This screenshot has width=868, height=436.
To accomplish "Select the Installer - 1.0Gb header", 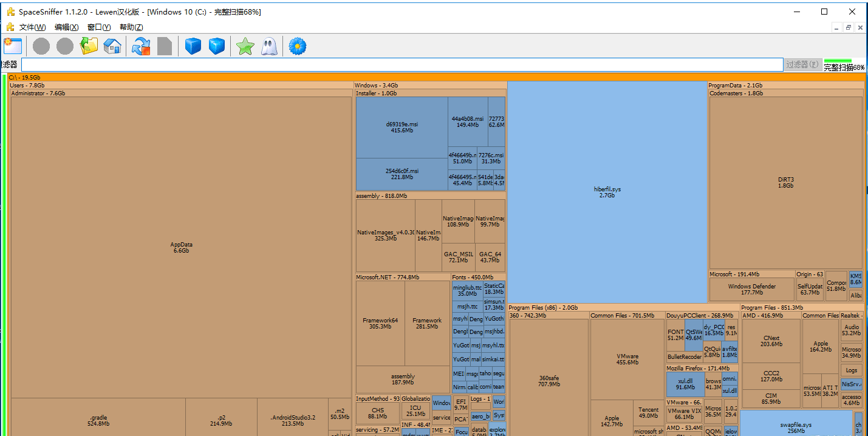I will [430, 94].
